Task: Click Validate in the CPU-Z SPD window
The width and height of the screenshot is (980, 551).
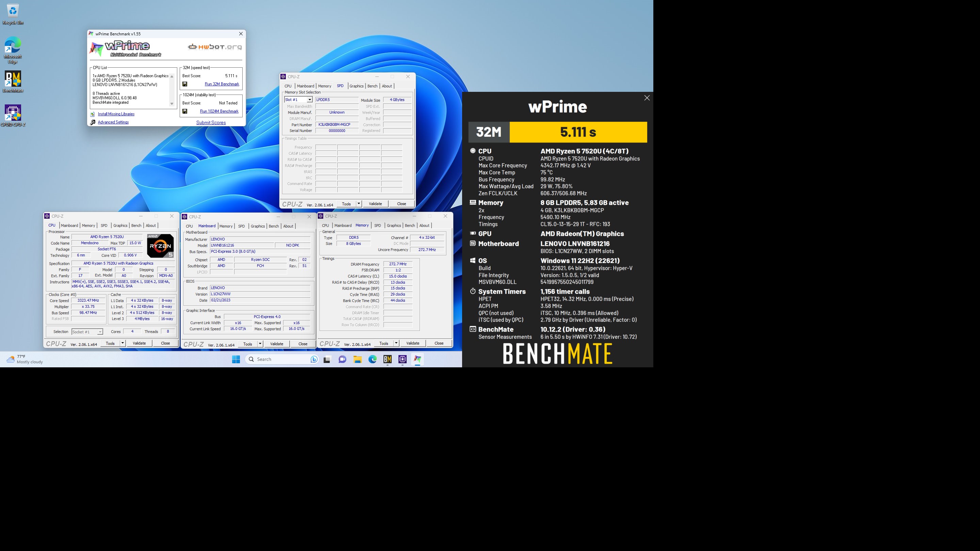Action: [x=375, y=204]
